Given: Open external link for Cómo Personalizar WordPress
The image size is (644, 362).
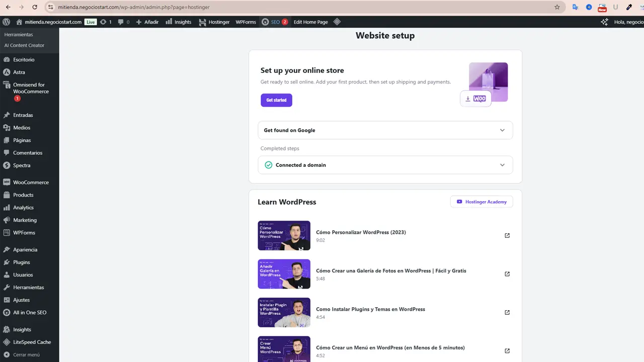Looking at the screenshot, I should [x=507, y=235].
